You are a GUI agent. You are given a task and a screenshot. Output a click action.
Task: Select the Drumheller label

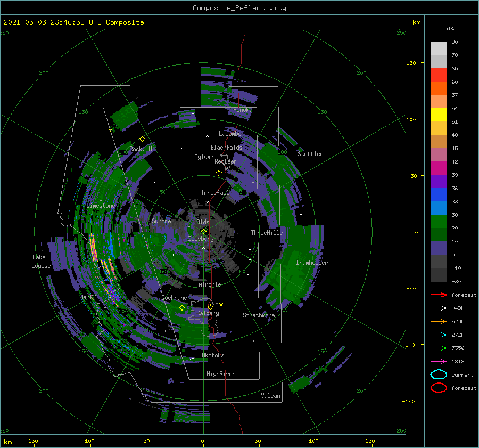[312, 263]
